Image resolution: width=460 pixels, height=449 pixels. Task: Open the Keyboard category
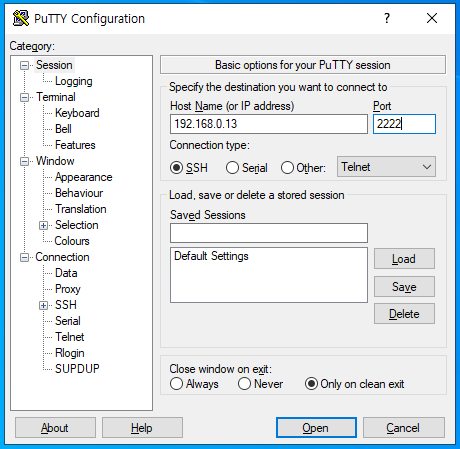77,113
